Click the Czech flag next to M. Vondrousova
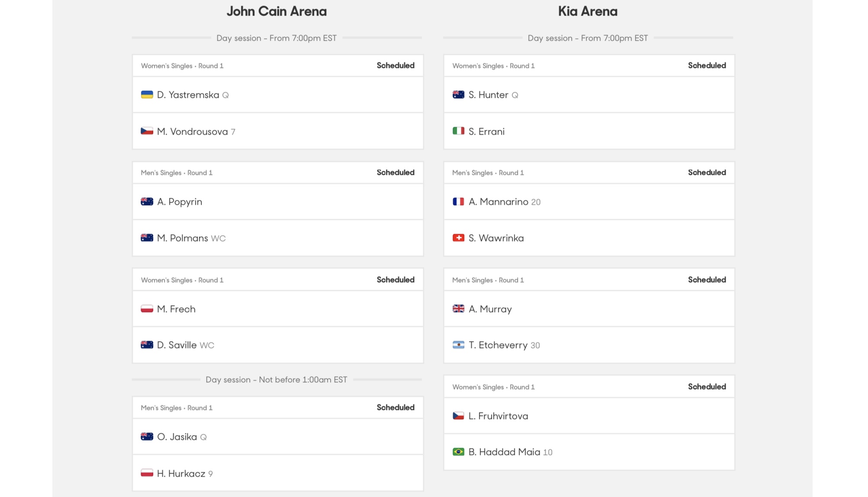 (147, 131)
